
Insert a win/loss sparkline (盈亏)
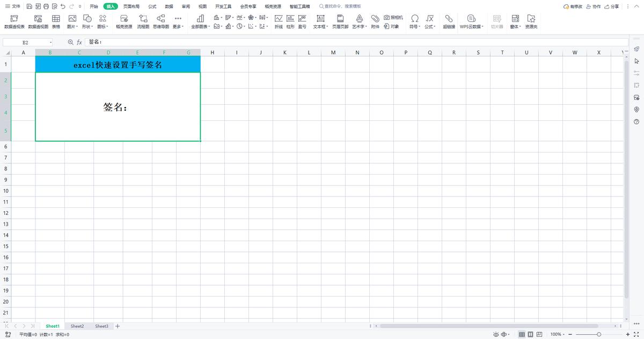point(302,21)
